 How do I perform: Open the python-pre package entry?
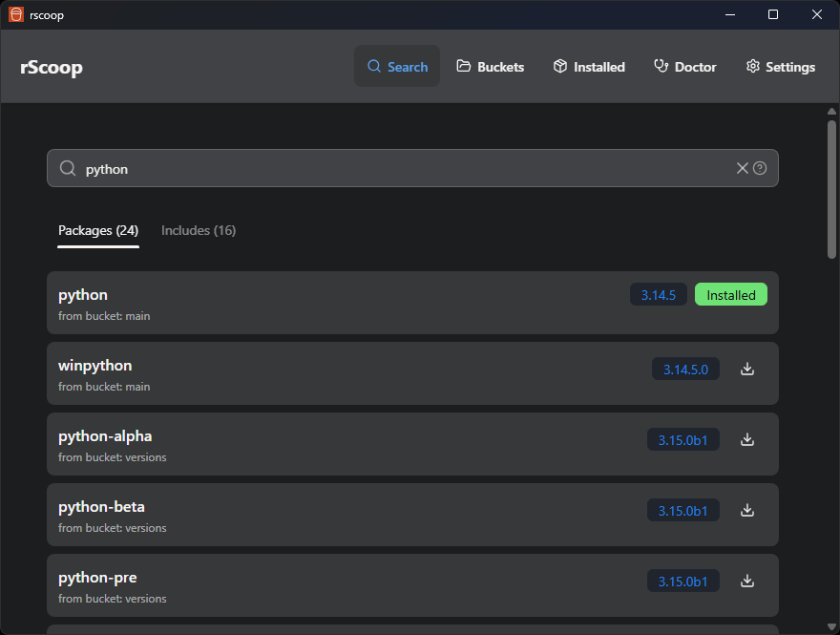tap(412, 585)
